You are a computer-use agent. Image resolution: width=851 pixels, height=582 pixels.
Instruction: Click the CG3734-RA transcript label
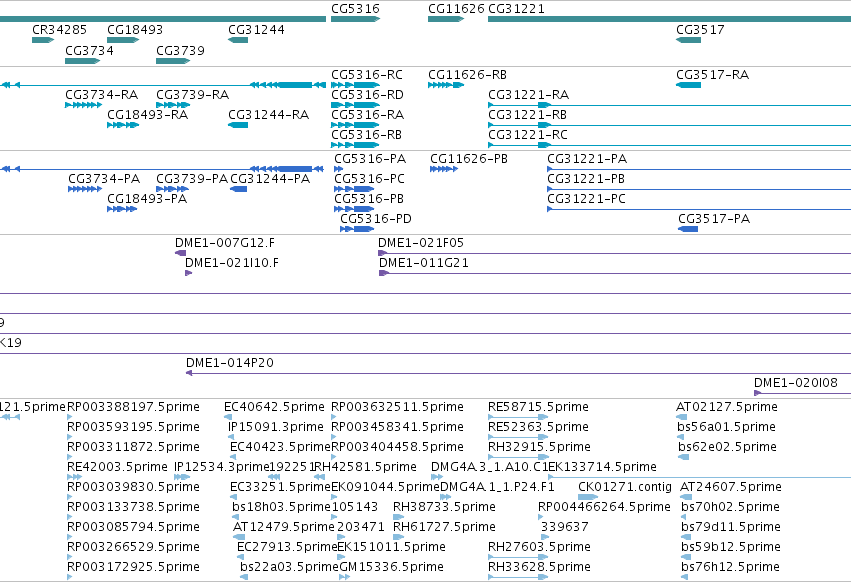click(101, 95)
